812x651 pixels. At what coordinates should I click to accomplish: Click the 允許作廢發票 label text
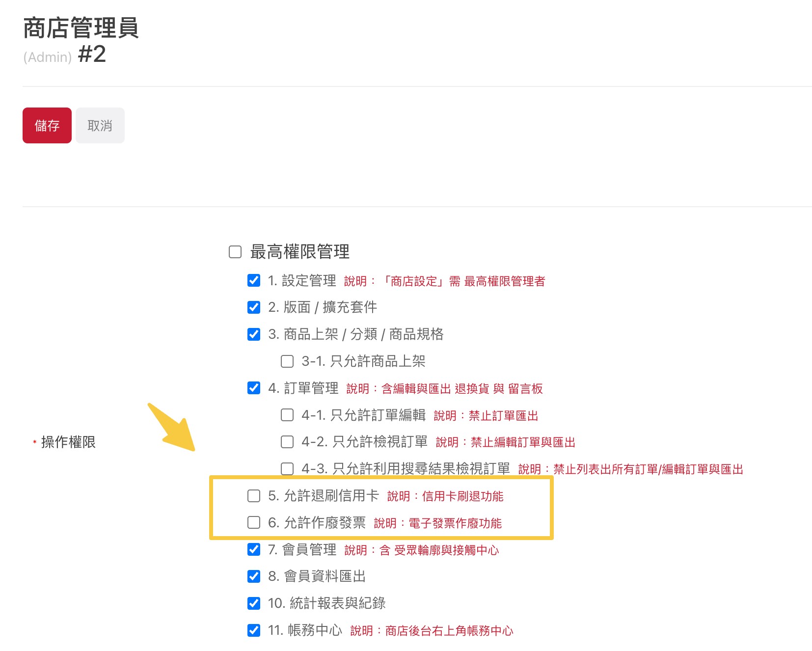coord(324,522)
